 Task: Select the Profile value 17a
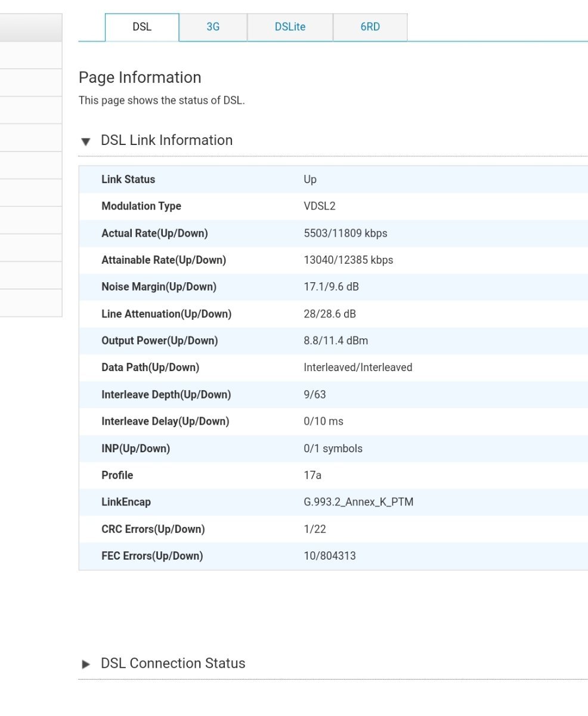pyautogui.click(x=312, y=476)
